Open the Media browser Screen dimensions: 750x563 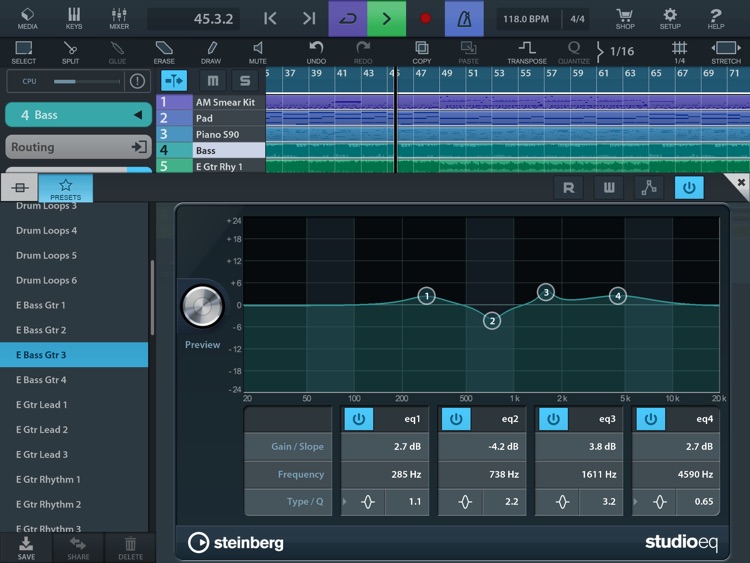pos(27,18)
